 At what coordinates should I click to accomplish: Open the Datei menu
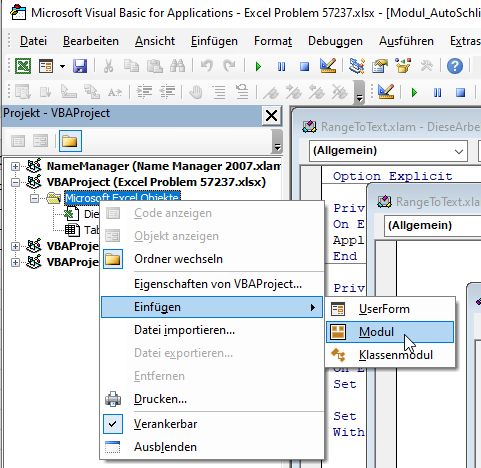[x=33, y=41]
